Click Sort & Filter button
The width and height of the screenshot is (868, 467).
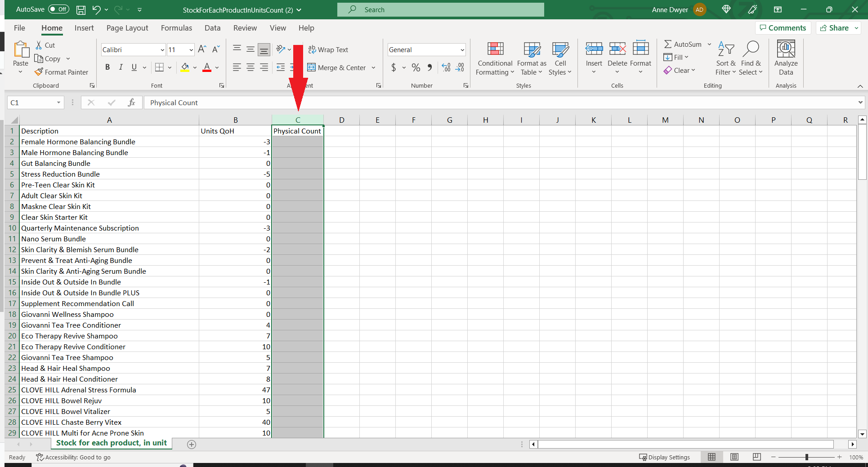pos(725,58)
